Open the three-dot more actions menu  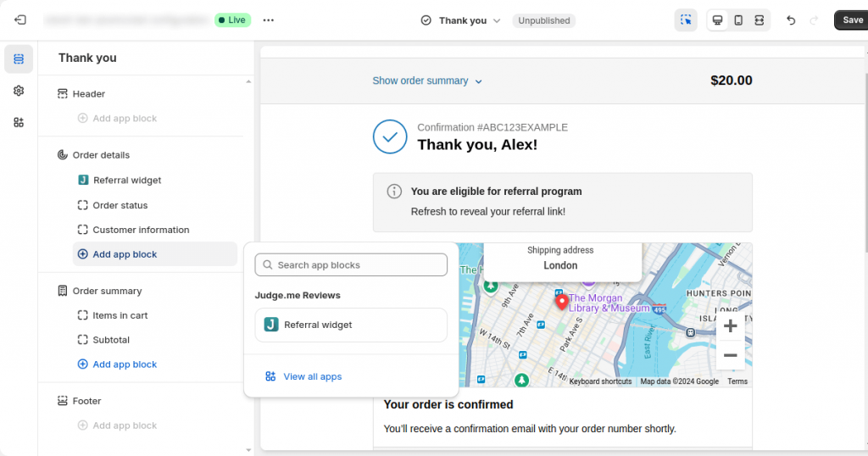(269, 20)
